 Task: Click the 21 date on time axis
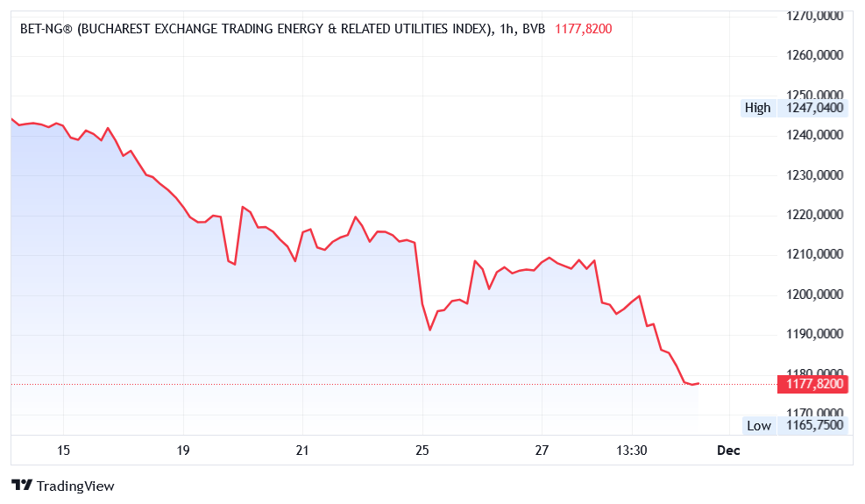point(302,451)
